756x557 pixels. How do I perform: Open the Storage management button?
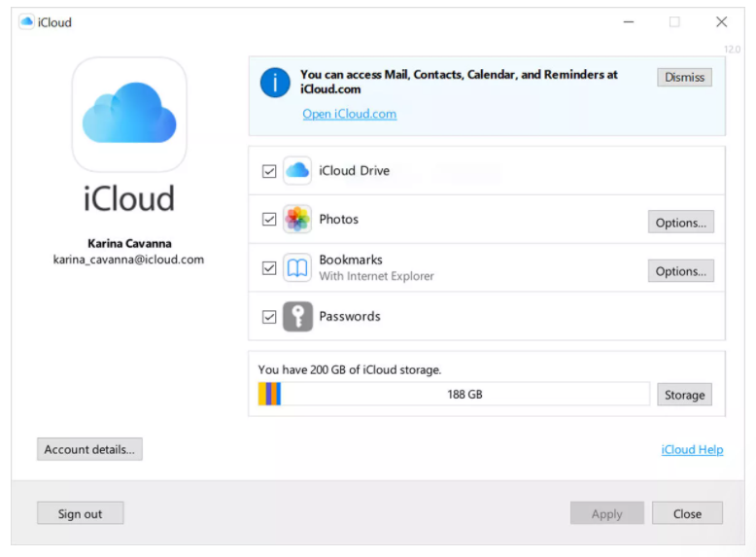point(684,395)
